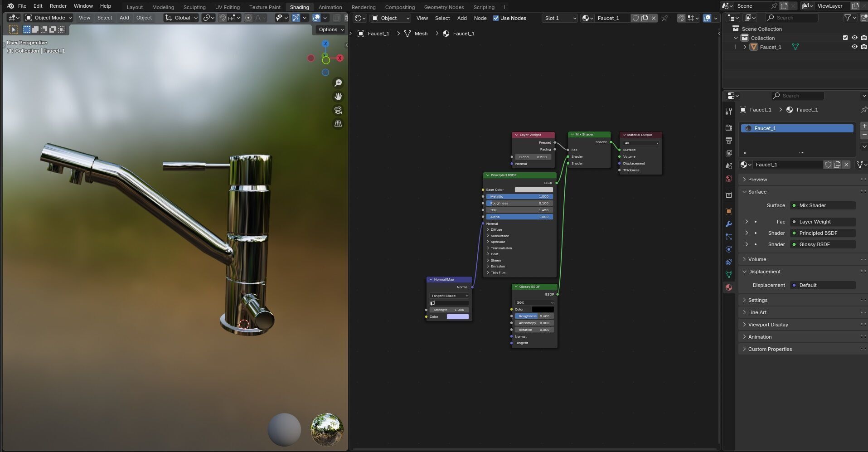
Task: Collapse the Surface panel
Action: (x=802, y=192)
